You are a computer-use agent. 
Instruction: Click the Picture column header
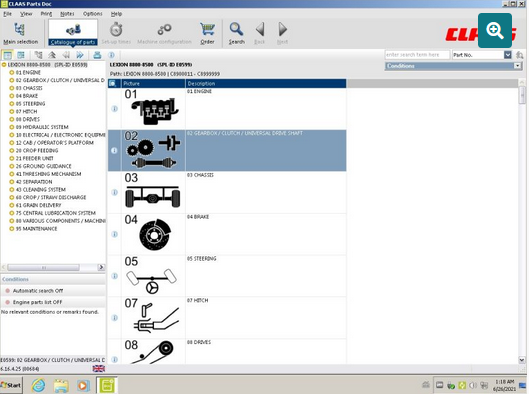(153, 83)
